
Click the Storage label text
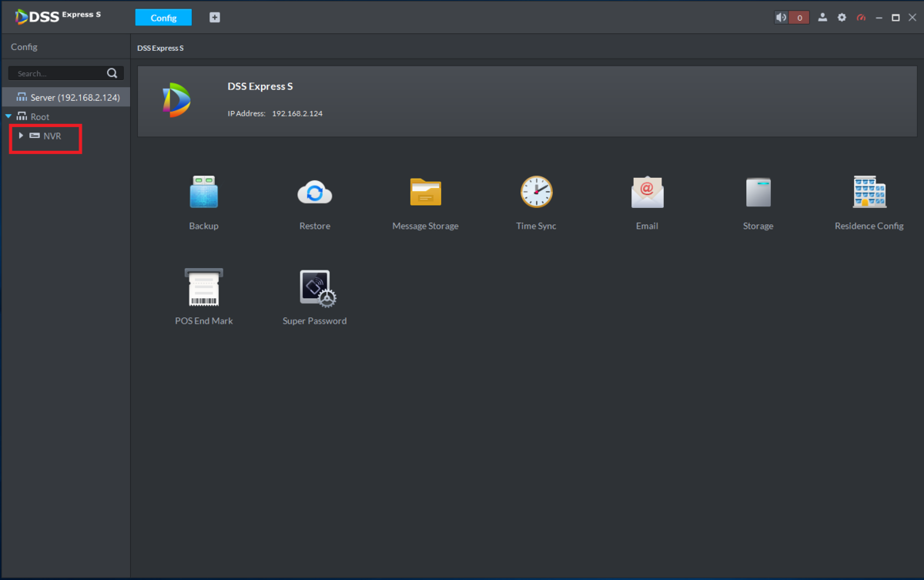coord(758,226)
